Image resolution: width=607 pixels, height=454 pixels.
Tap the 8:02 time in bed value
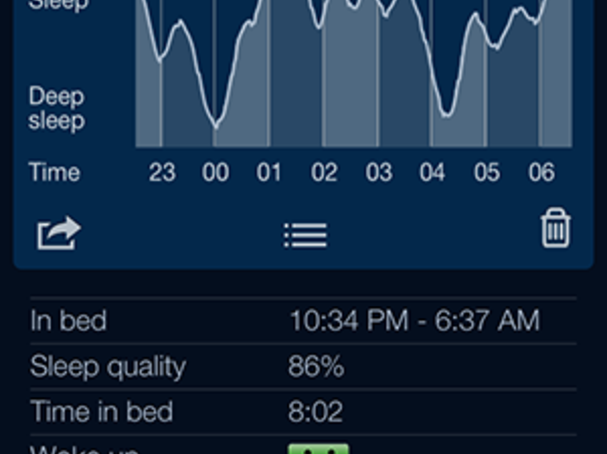point(316,411)
